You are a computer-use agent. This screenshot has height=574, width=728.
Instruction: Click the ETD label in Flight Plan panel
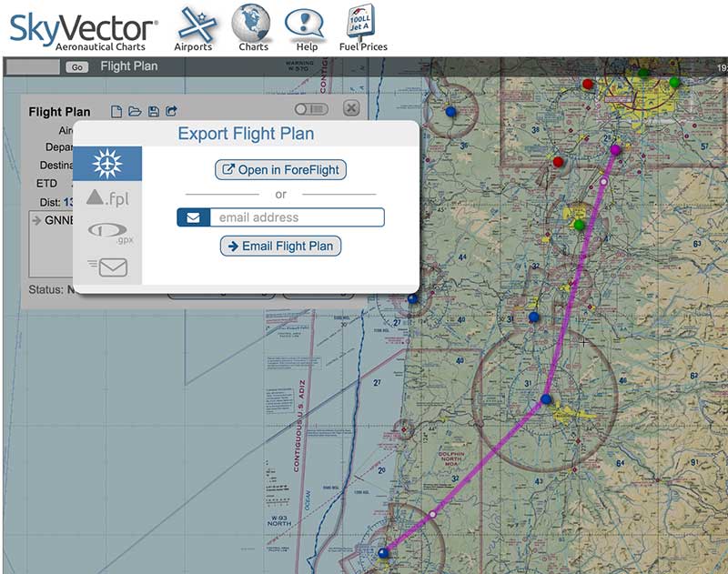click(46, 183)
